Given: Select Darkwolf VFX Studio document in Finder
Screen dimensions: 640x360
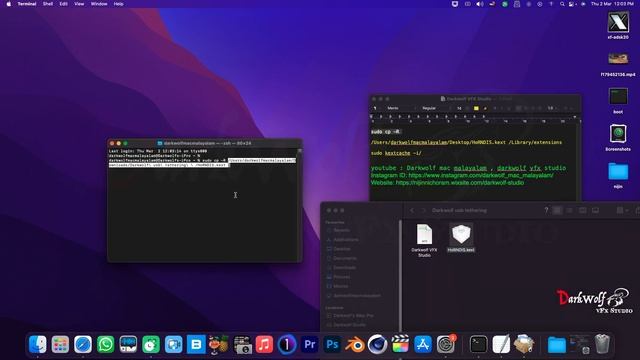Looking at the screenshot, I should pyautogui.click(x=424, y=240).
